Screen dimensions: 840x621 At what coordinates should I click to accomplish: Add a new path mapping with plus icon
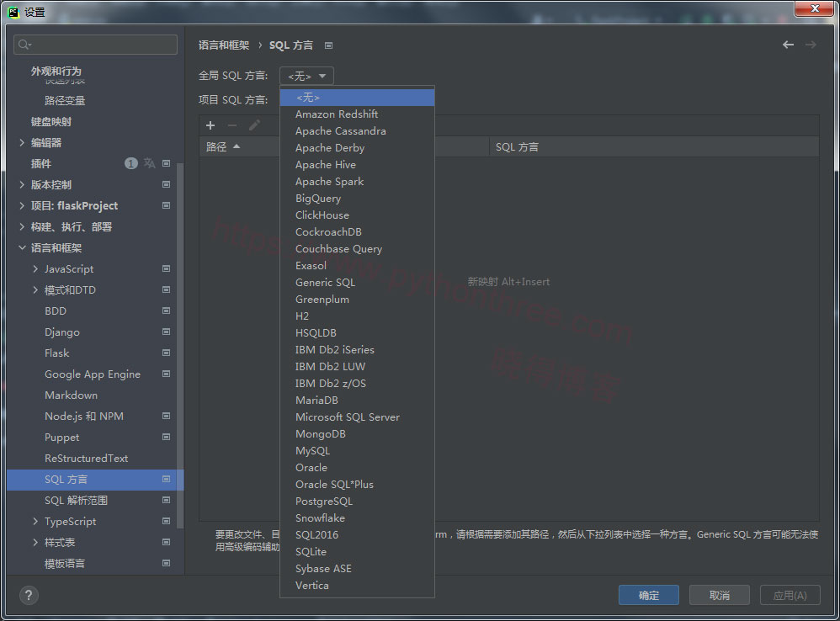(x=210, y=125)
